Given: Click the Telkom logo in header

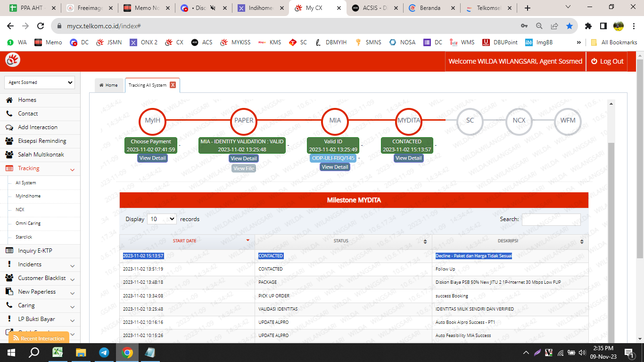Looking at the screenshot, I should coord(13,60).
